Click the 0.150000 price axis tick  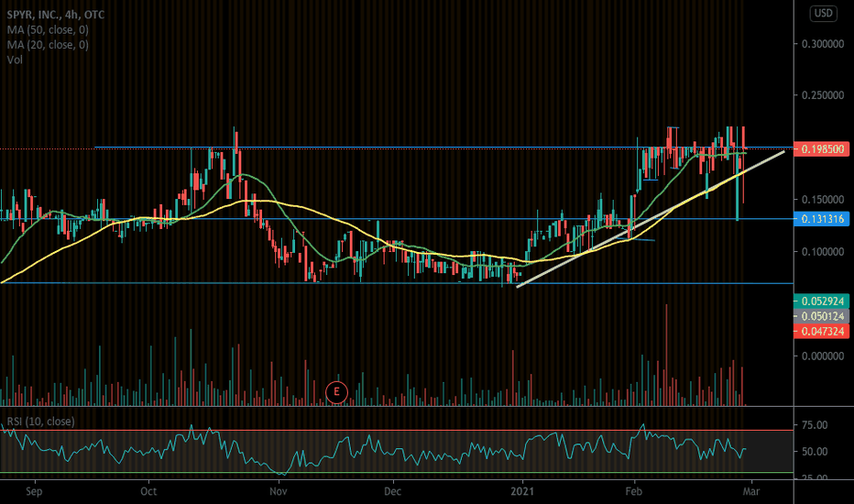pyautogui.click(x=823, y=200)
